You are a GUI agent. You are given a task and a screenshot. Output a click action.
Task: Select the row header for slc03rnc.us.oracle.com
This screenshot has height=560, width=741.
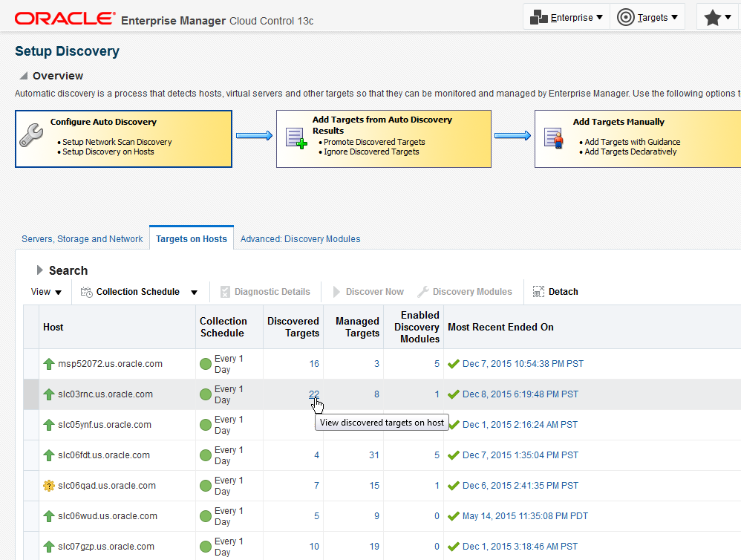[31, 394]
